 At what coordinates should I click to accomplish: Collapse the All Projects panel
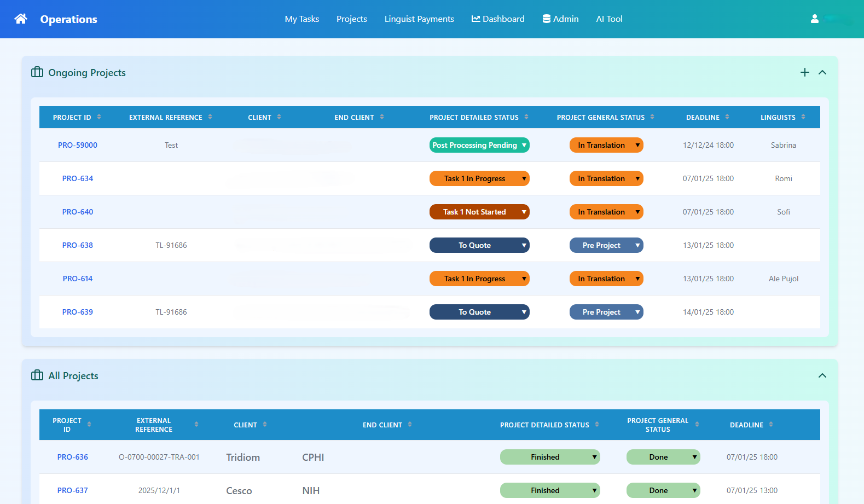pyautogui.click(x=822, y=375)
